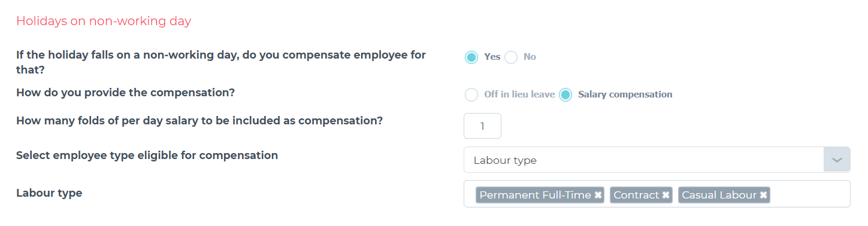Open the employee type dropdown arrow

point(837,160)
